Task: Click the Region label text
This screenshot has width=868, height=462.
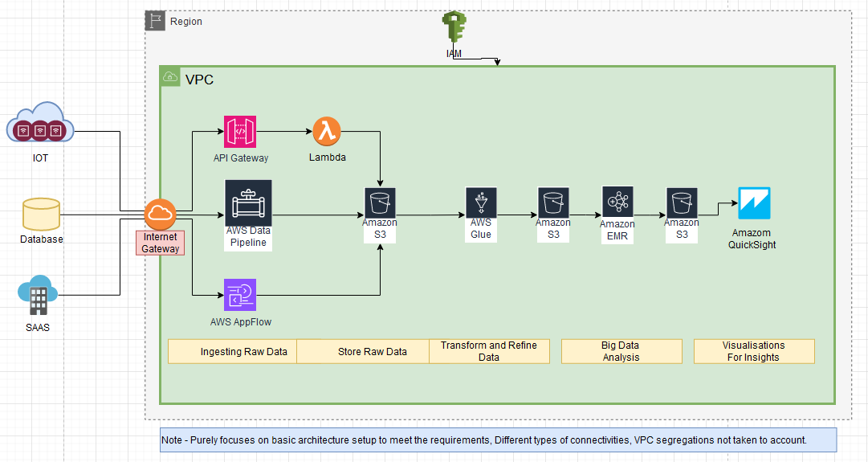Action: point(186,22)
